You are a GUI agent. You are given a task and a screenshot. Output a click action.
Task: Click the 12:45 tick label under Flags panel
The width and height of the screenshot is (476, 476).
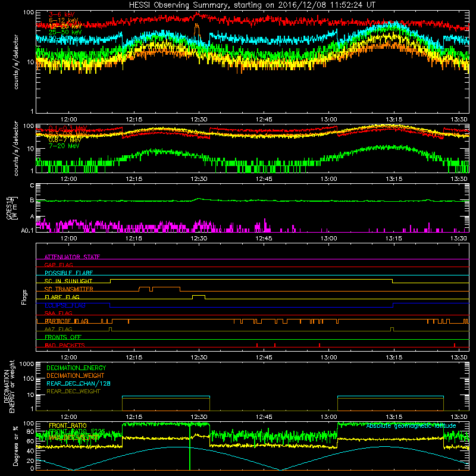point(264,358)
